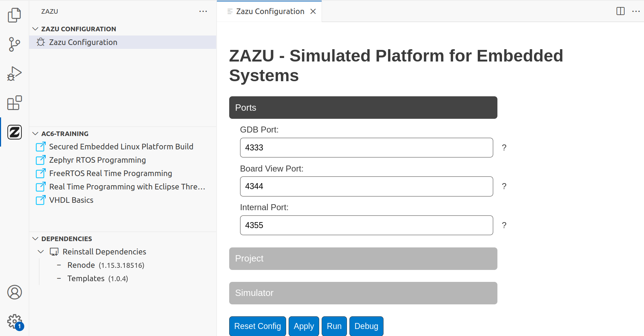Click the Reset Config button
The width and height of the screenshot is (644, 336).
click(x=257, y=326)
